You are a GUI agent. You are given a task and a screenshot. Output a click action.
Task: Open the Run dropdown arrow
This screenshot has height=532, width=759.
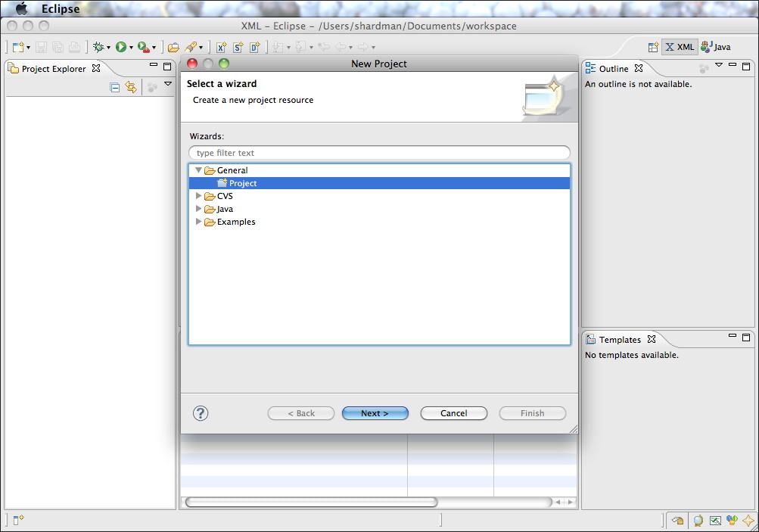131,48
